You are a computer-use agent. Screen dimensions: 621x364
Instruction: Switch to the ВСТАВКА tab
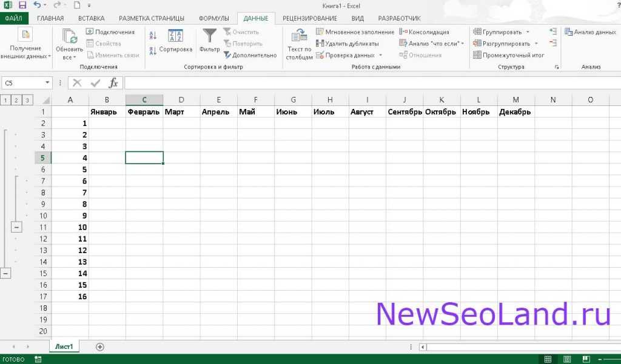pos(91,18)
